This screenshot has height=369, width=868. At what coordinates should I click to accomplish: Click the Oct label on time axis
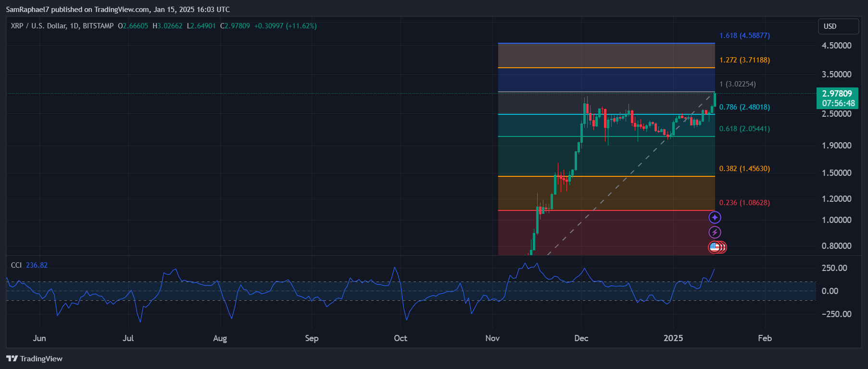401,338
